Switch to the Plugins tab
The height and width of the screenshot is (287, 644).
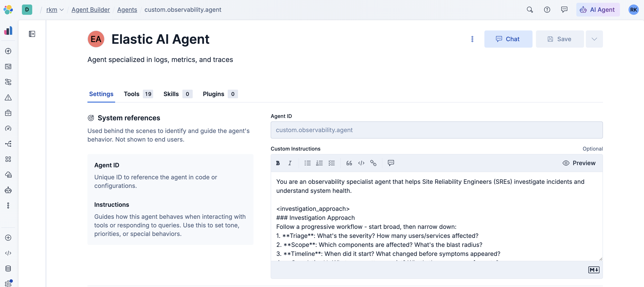(220, 94)
